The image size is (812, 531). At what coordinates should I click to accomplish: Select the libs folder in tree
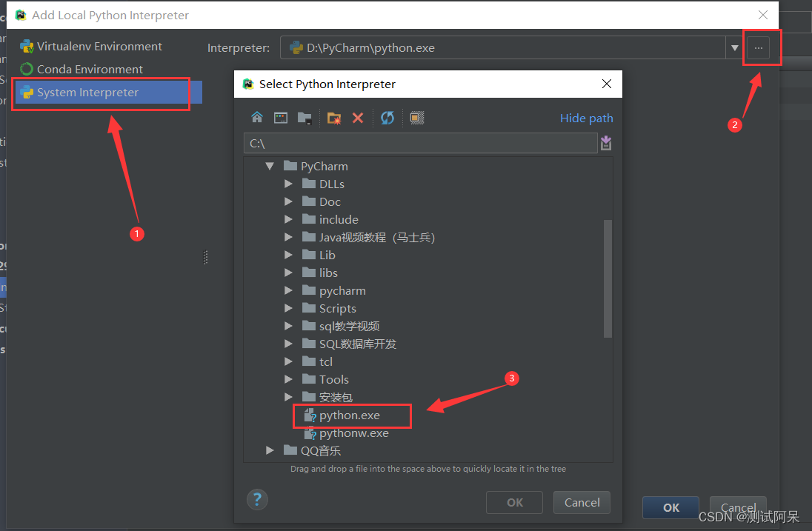tap(320, 273)
